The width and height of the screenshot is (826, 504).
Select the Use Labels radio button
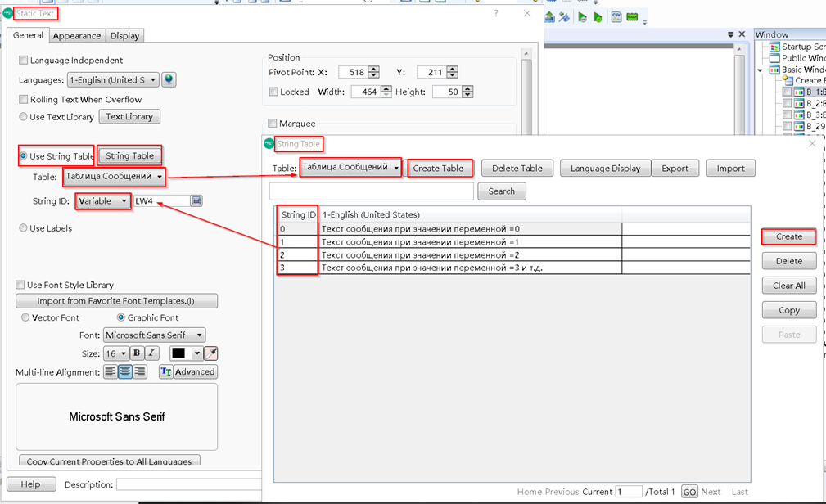(23, 228)
